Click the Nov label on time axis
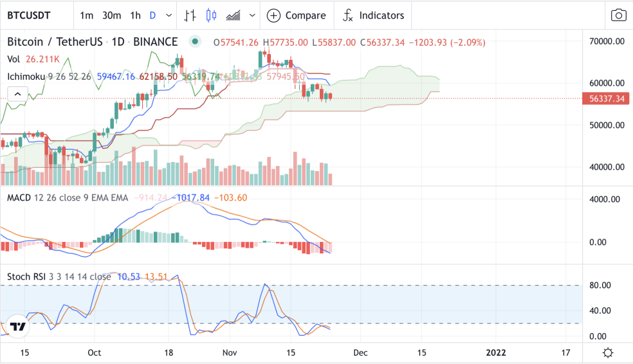The width and height of the screenshot is (633, 364). (229, 352)
